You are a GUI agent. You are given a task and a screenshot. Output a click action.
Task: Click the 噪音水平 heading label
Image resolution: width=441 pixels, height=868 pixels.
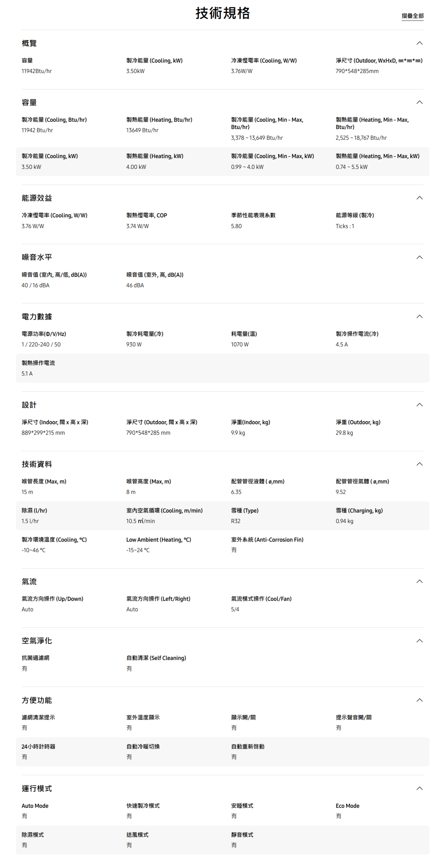[x=37, y=257]
